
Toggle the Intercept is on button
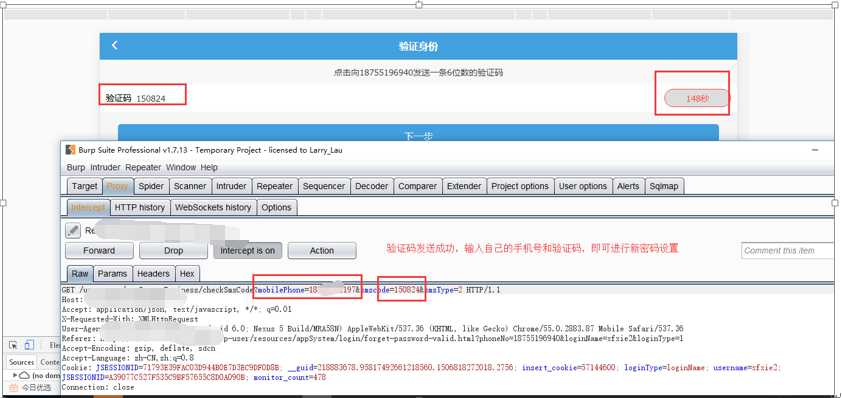tap(248, 250)
